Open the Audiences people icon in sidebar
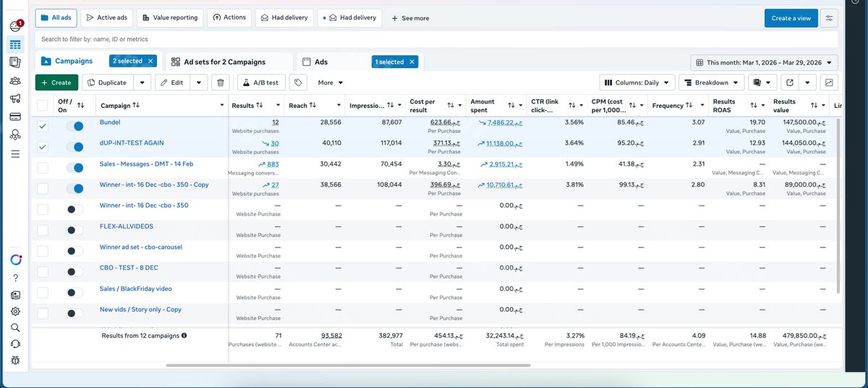 click(x=15, y=80)
